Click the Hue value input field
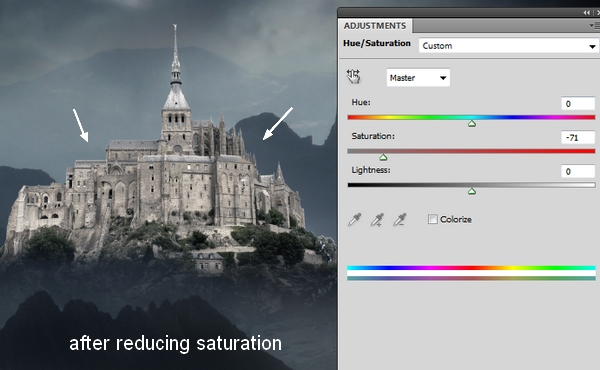Viewport: 600px width, 370px height. click(578, 104)
